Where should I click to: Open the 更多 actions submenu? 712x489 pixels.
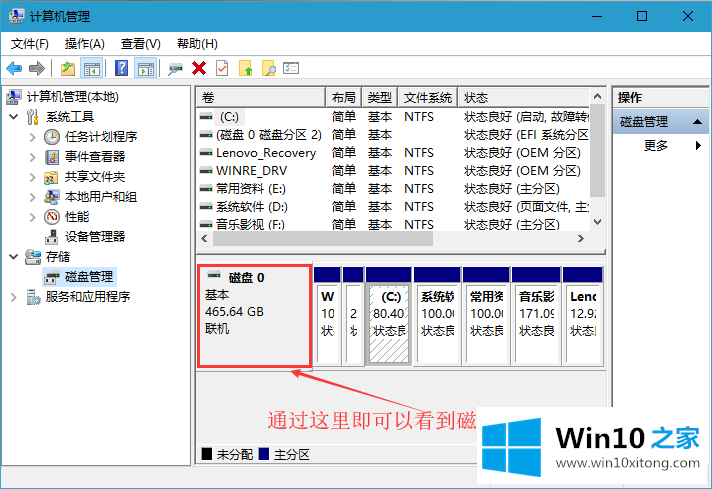[x=661, y=146]
